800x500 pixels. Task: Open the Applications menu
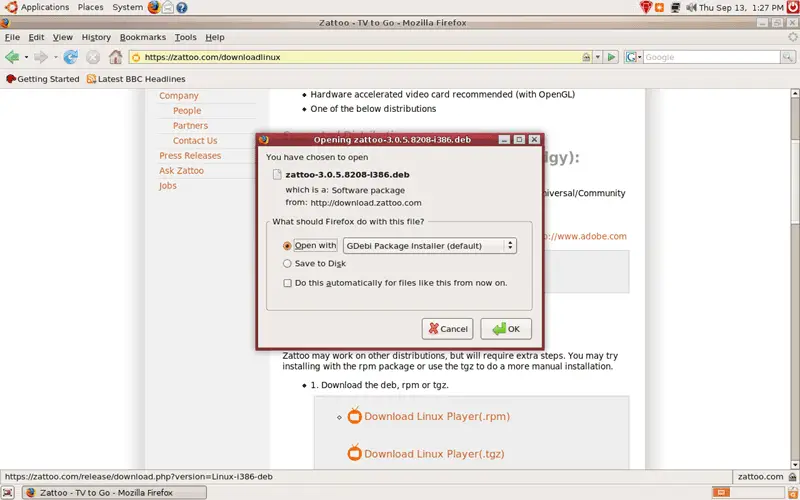coord(45,7)
